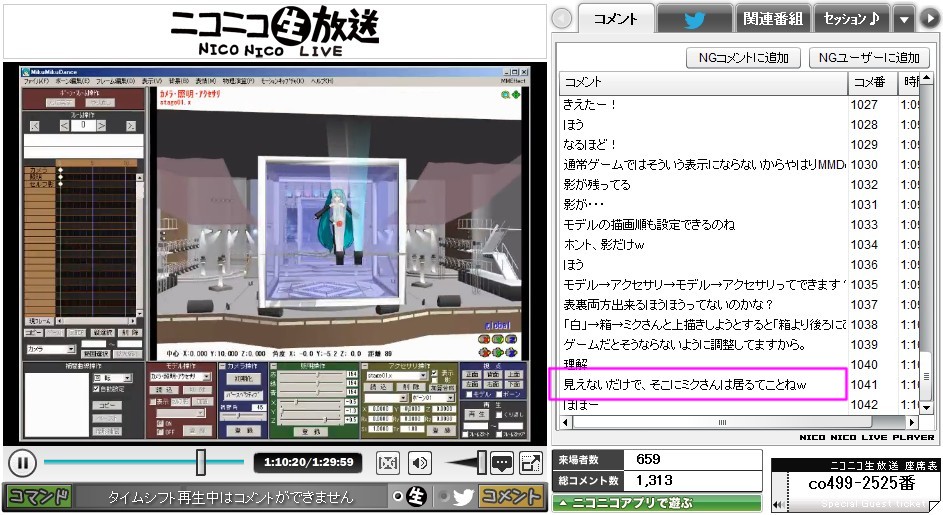Click the comment list scroll-down arrow
This screenshot has height=515, width=943.
926,407
